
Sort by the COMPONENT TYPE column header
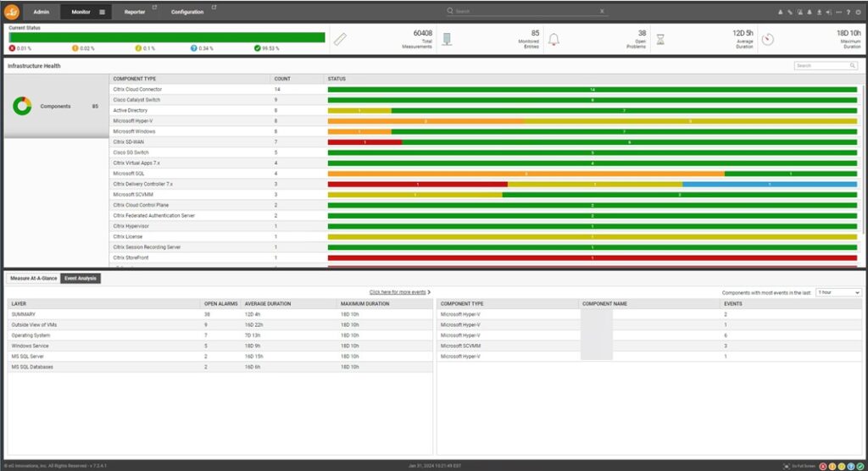click(135, 79)
